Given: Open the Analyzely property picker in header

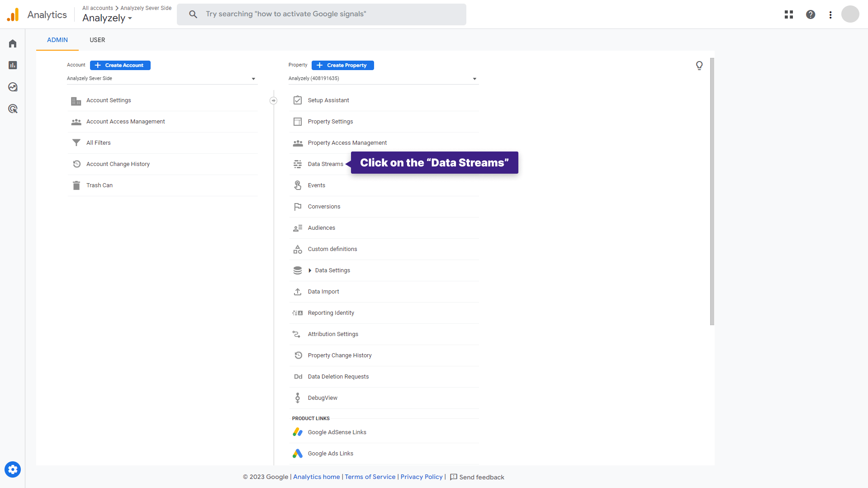Looking at the screenshot, I should click(107, 18).
